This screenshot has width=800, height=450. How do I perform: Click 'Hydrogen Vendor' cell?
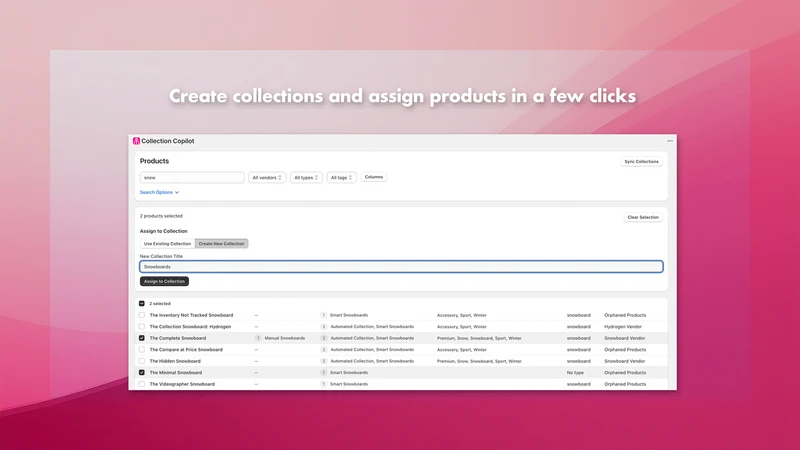point(623,327)
